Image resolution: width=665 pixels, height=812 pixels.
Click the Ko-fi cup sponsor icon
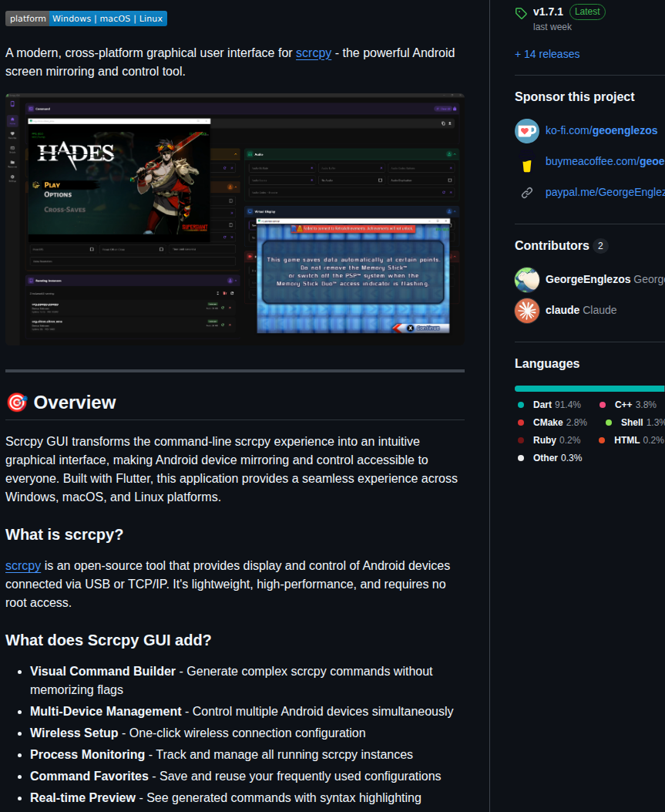[527, 131]
